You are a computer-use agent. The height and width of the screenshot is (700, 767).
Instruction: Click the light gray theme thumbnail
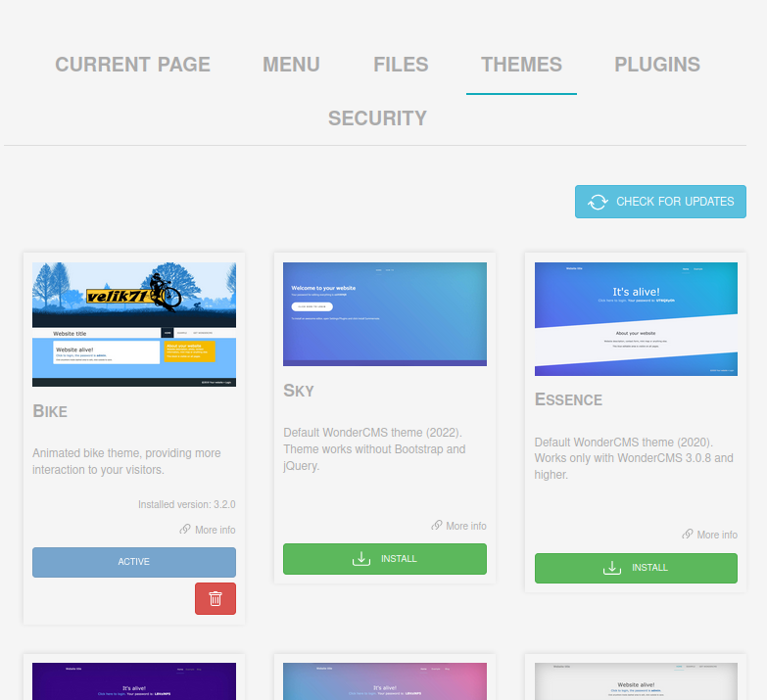click(x=636, y=681)
